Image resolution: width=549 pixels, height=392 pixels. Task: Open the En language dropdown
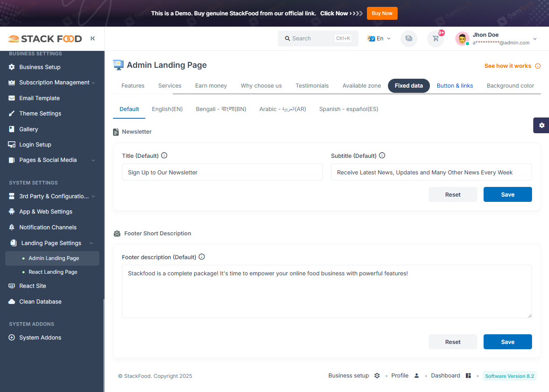379,38
